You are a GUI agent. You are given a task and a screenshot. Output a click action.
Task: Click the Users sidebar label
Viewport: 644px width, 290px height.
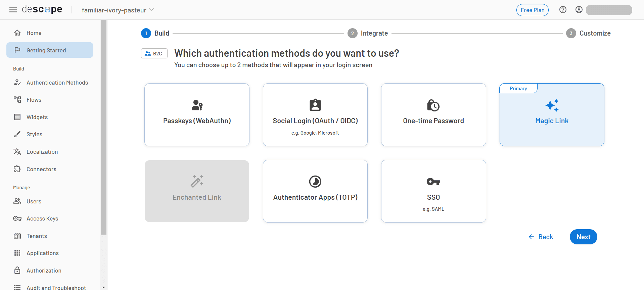click(x=34, y=201)
